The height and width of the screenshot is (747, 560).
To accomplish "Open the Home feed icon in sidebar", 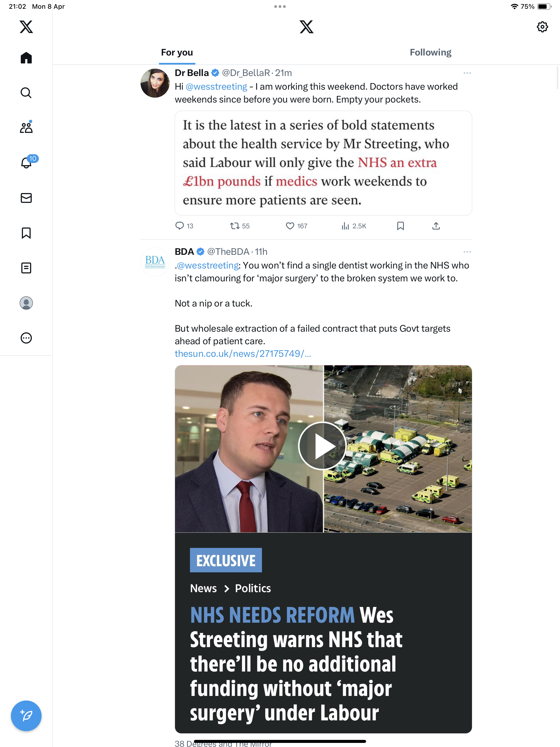I will [x=26, y=58].
